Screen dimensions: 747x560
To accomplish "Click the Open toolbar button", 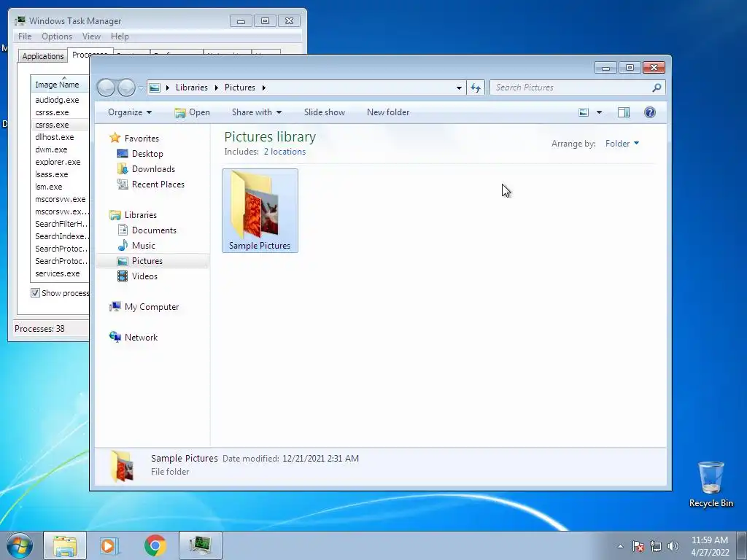I will pos(192,112).
